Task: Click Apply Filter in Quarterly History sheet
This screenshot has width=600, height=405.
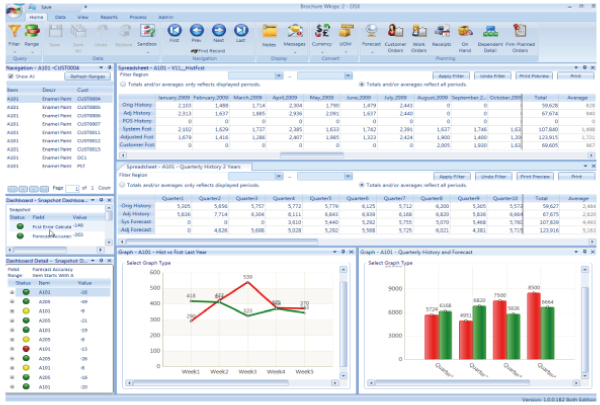Action: click(452, 176)
